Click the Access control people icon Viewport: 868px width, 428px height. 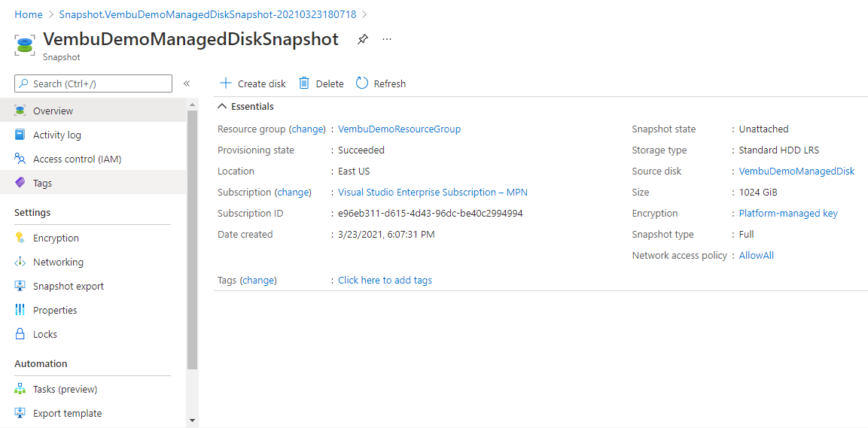20,159
